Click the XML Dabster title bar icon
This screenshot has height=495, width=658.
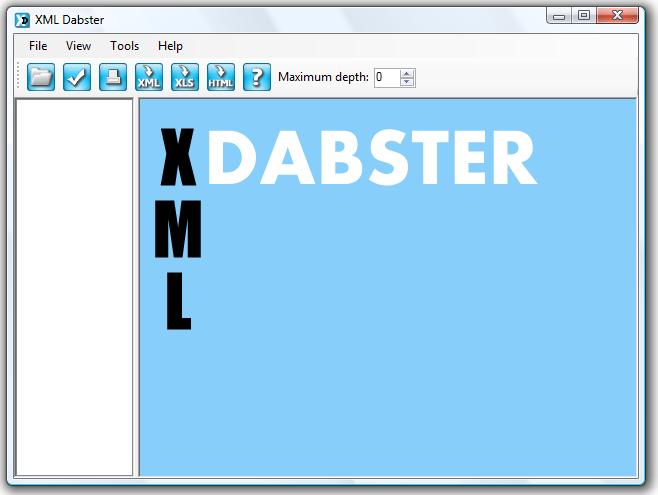22,20
